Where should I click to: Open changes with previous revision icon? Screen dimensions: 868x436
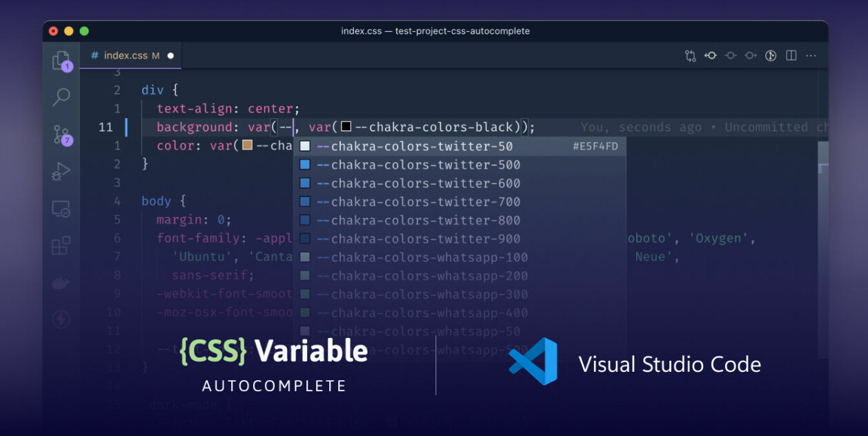coord(711,56)
